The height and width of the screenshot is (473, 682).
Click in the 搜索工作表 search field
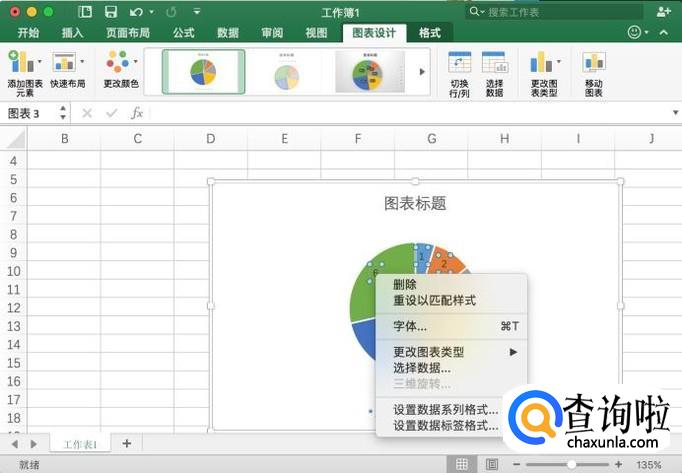554,12
